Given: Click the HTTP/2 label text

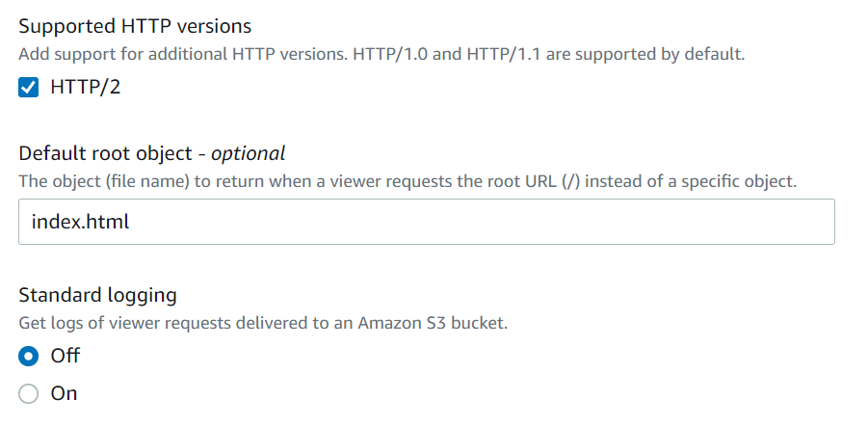Looking at the screenshot, I should click(86, 88).
